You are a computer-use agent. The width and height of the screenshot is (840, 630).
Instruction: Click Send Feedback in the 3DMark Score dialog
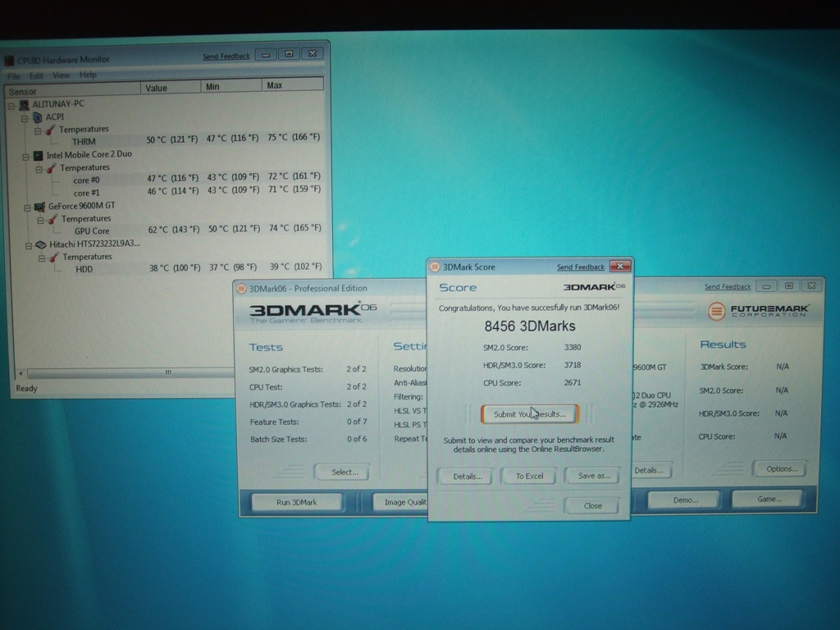(581, 267)
